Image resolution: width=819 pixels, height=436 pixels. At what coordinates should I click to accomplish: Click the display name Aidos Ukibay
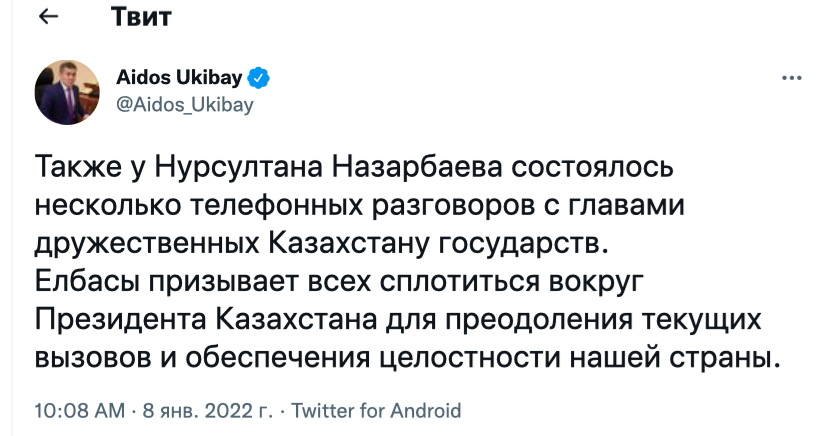coord(187,78)
